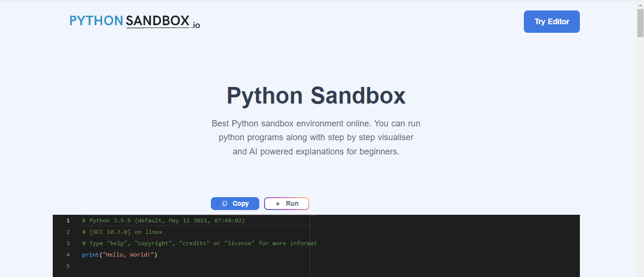Click the print("Hello, World!") code line

tap(119, 255)
